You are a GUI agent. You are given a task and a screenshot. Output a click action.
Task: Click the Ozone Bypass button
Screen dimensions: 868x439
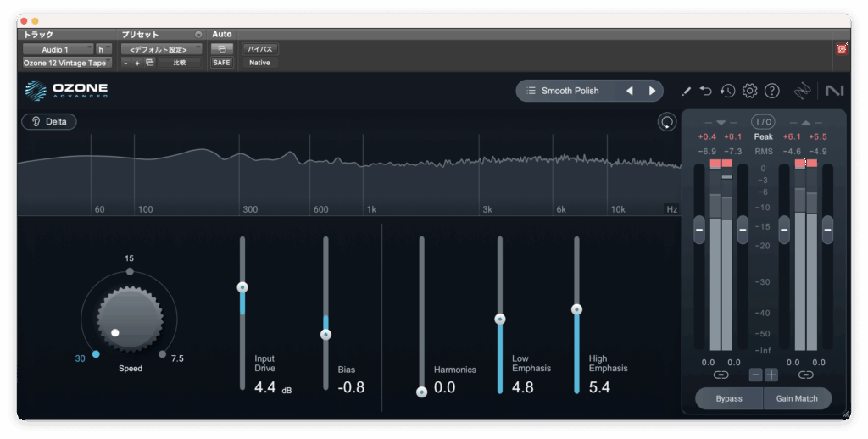(x=729, y=398)
